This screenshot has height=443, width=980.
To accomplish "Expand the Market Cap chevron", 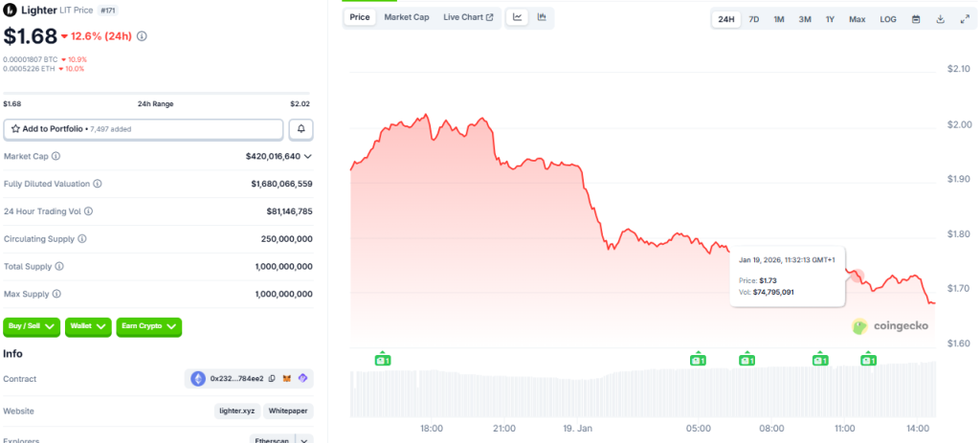I will pos(308,156).
